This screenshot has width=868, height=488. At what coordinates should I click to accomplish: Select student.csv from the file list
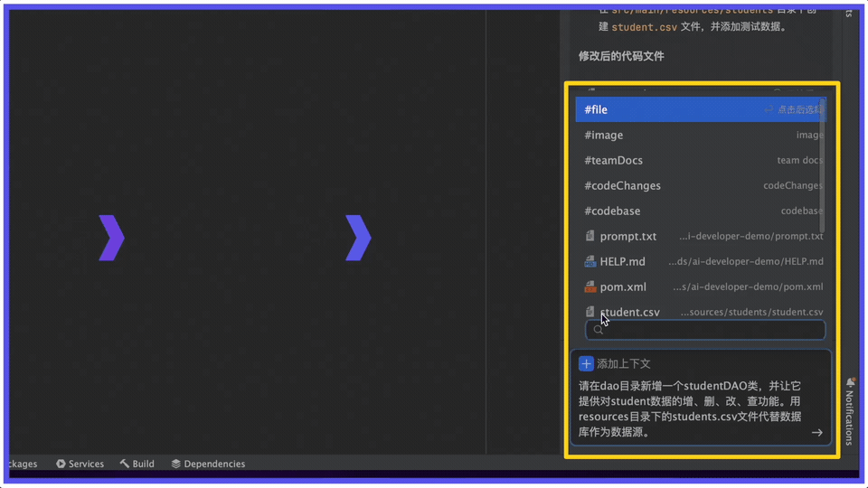(630, 312)
